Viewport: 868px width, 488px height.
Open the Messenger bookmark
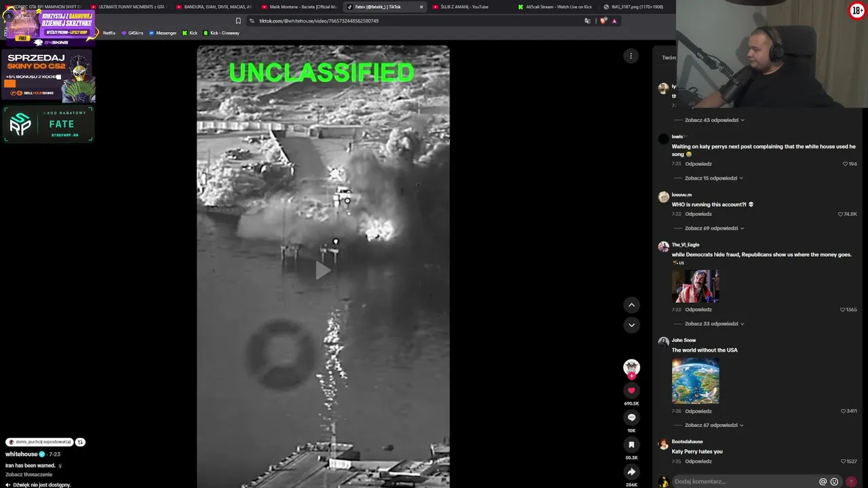pos(162,33)
